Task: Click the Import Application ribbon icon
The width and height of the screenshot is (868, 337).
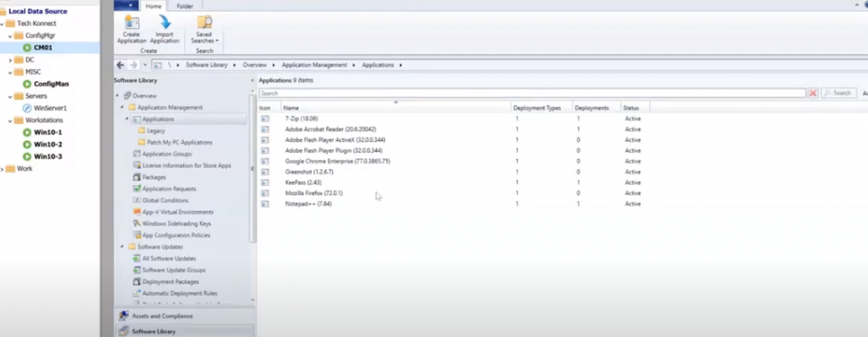Action: (165, 23)
